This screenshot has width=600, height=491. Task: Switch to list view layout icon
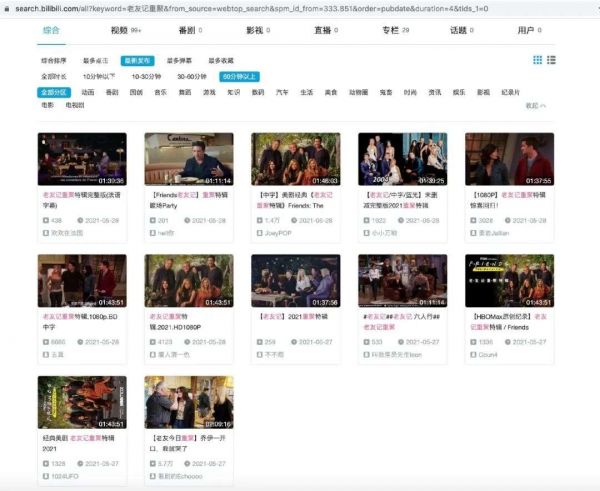coord(551,60)
